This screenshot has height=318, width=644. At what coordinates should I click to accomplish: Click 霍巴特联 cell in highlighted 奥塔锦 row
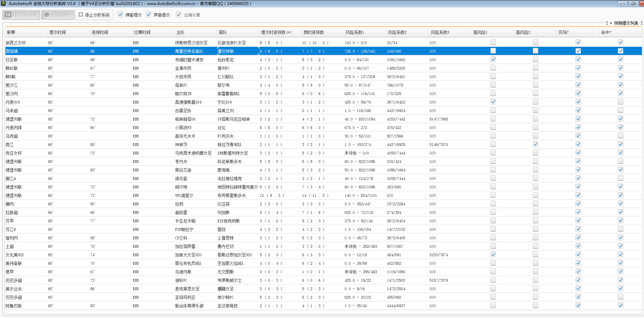(226, 51)
